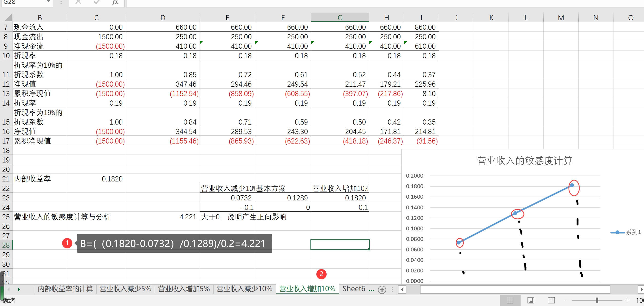This screenshot has width=644, height=306.
Task: Switch to Normal view icon
Action: tap(510, 300)
